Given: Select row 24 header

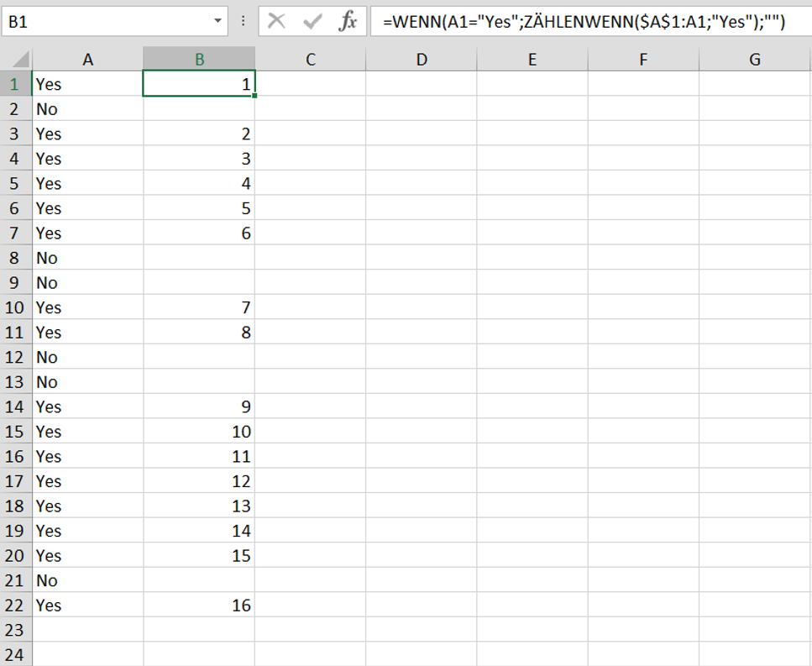Looking at the screenshot, I should [x=14, y=654].
